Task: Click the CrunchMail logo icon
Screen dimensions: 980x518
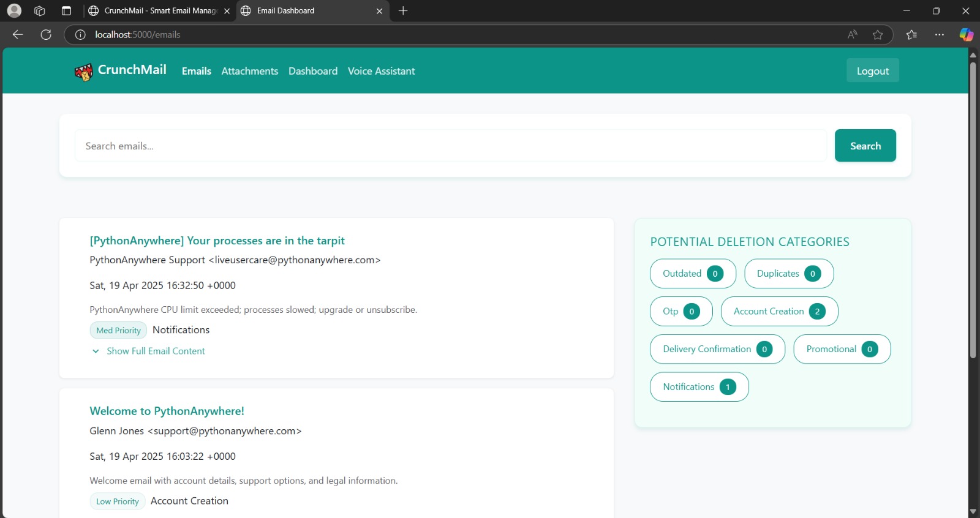Action: [83, 72]
